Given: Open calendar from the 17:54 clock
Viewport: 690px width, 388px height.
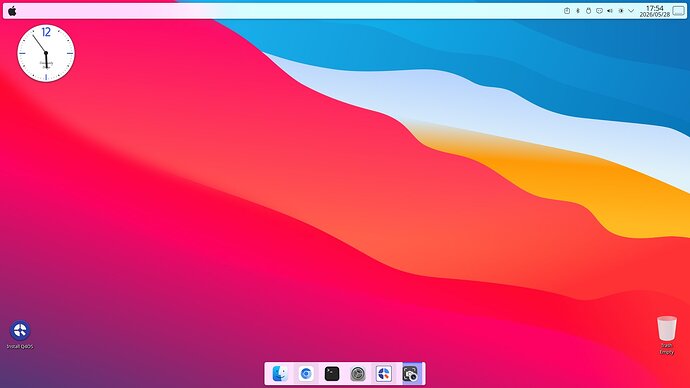Looking at the screenshot, I should 655,8.
